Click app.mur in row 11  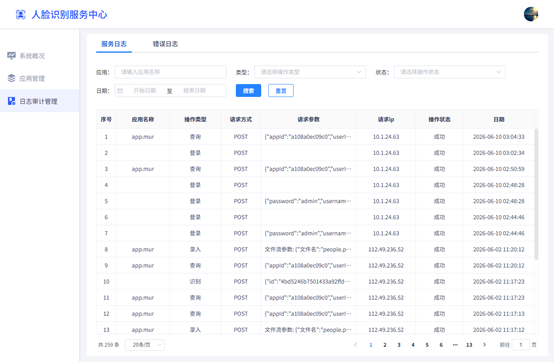coord(143,298)
